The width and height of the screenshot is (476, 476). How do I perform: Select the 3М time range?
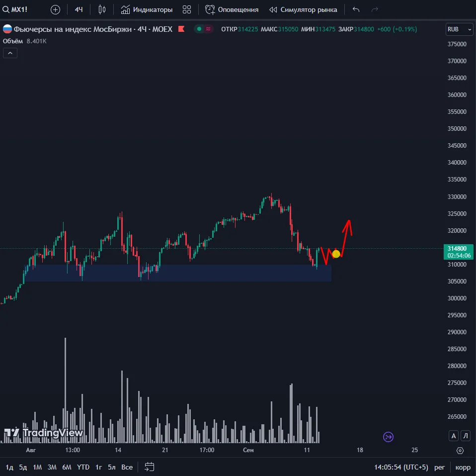point(52,467)
